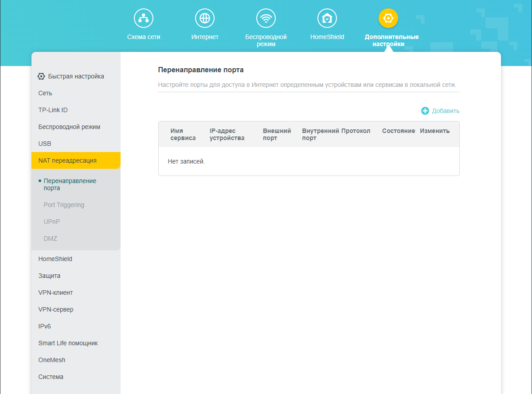Select the UPnP submenu item

click(51, 222)
